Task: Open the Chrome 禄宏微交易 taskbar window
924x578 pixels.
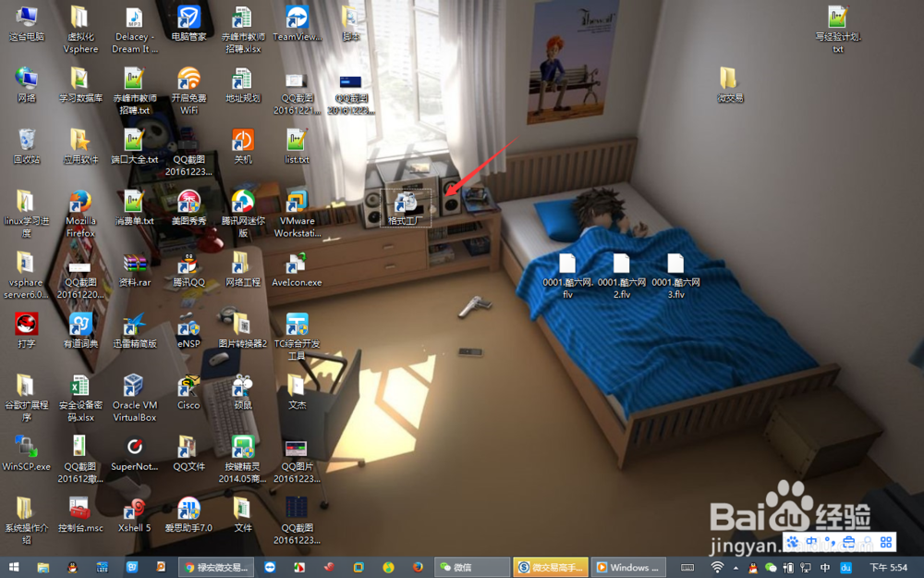Action: [x=216, y=568]
